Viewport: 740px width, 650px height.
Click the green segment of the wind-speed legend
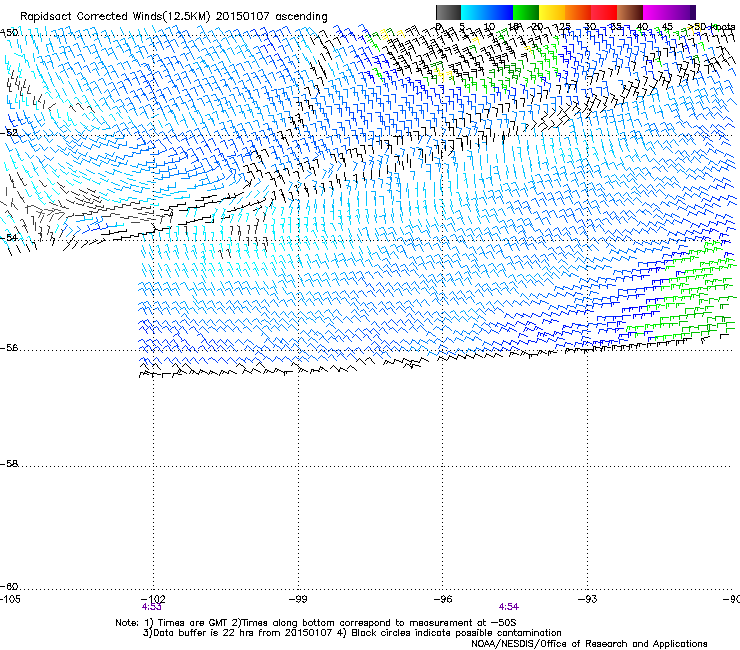526,12
